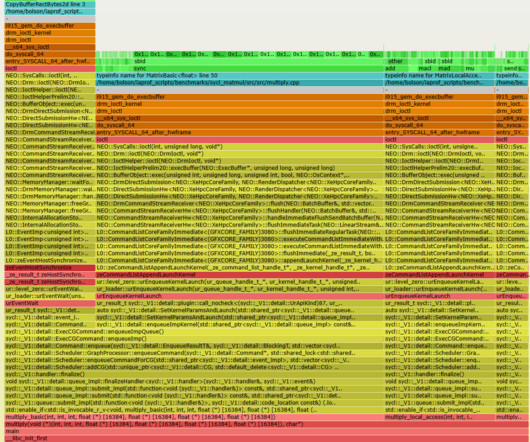Select the __libc_init_first bottom frame

click(x=266, y=438)
